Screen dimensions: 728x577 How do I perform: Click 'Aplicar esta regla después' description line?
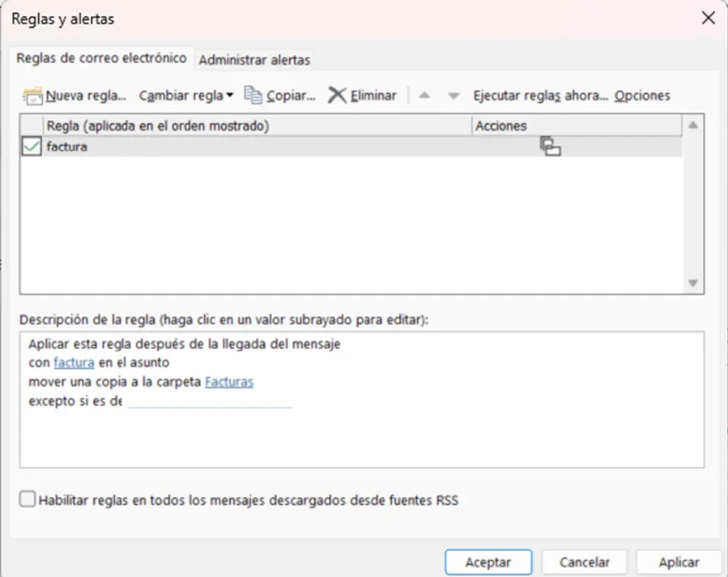[185, 344]
